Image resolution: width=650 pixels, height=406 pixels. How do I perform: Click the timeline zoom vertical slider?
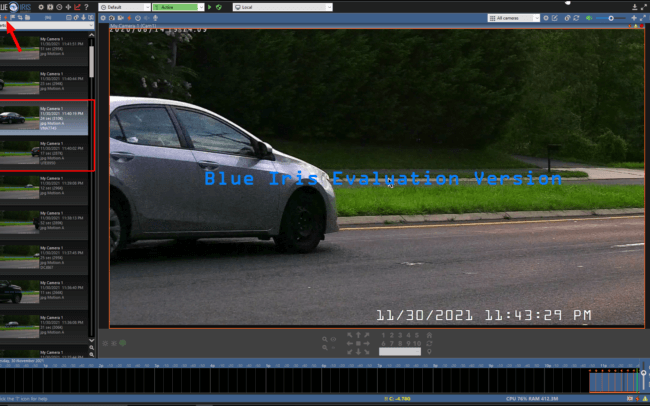644,375
